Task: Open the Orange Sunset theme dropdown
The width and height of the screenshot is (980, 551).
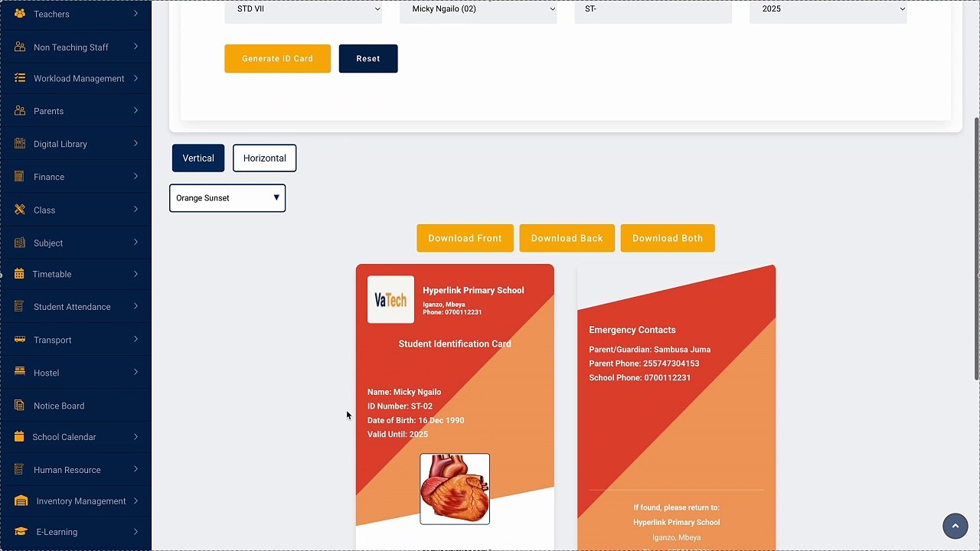Action: tap(227, 198)
